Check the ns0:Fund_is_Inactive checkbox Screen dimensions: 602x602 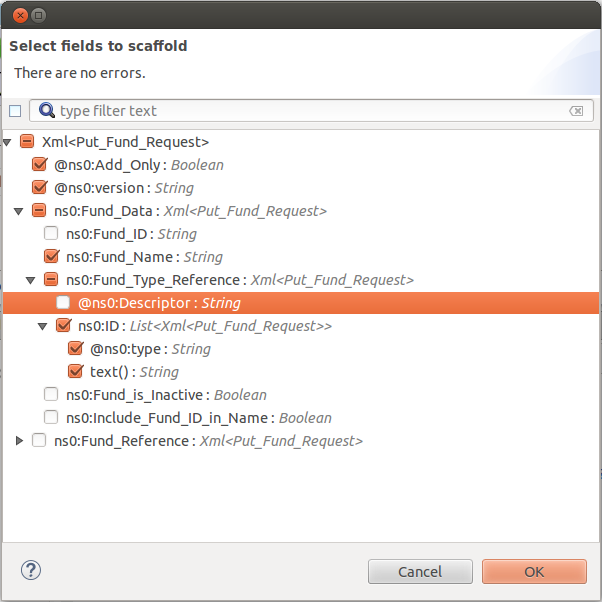(51, 395)
